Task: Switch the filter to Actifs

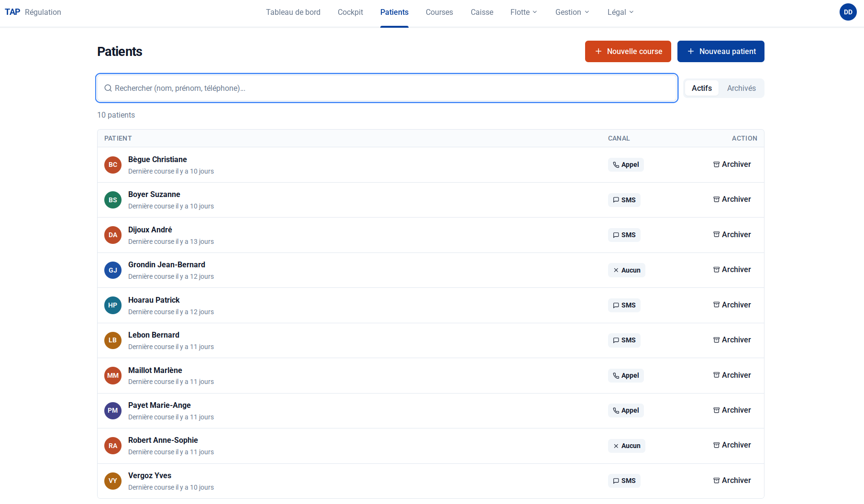Action: [702, 88]
